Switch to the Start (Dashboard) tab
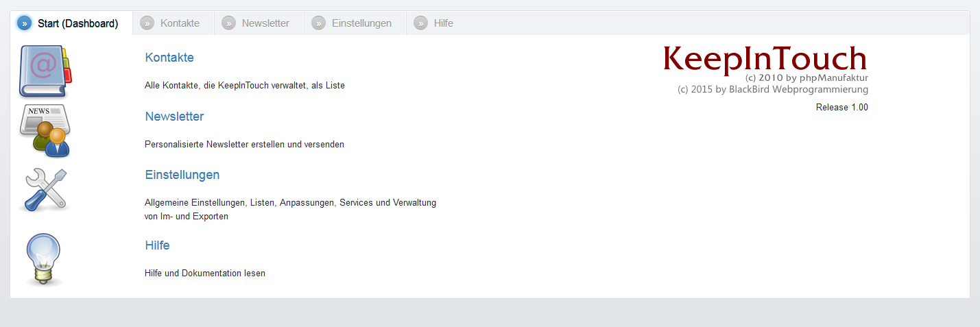 71,23
